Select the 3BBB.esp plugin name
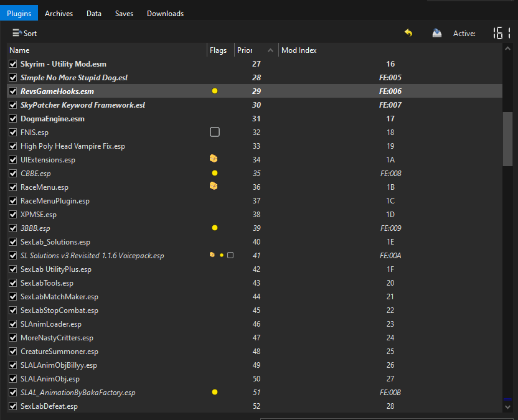Screen dimensions: 518x420 click(35, 228)
